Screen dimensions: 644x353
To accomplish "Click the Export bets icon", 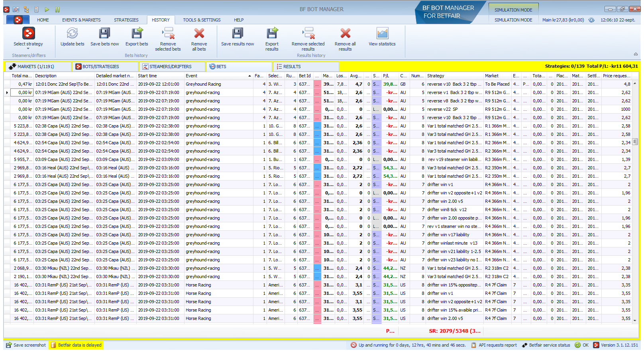I will 137,33.
